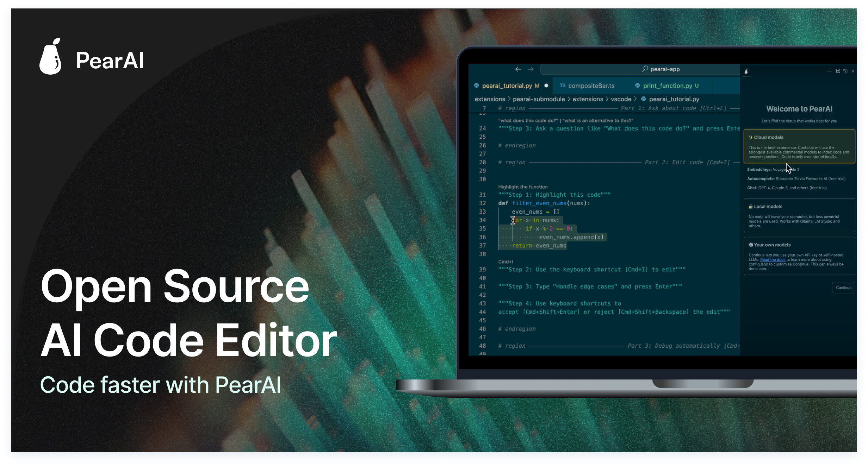
Task: Select the Local models option
Action: click(x=799, y=215)
